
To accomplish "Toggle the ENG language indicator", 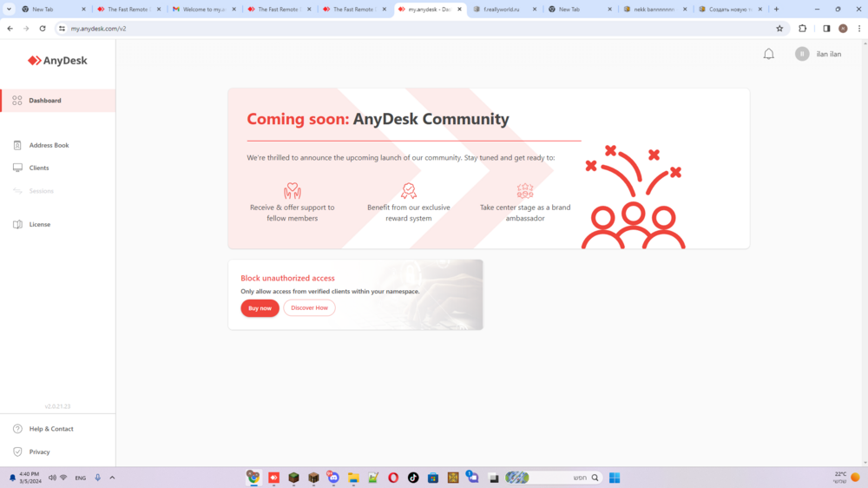I will click(80, 478).
